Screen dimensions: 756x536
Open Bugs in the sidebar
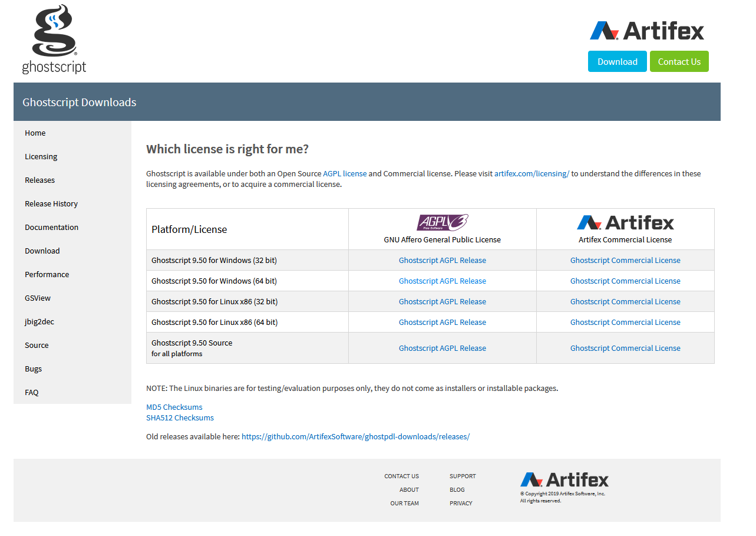click(x=34, y=369)
